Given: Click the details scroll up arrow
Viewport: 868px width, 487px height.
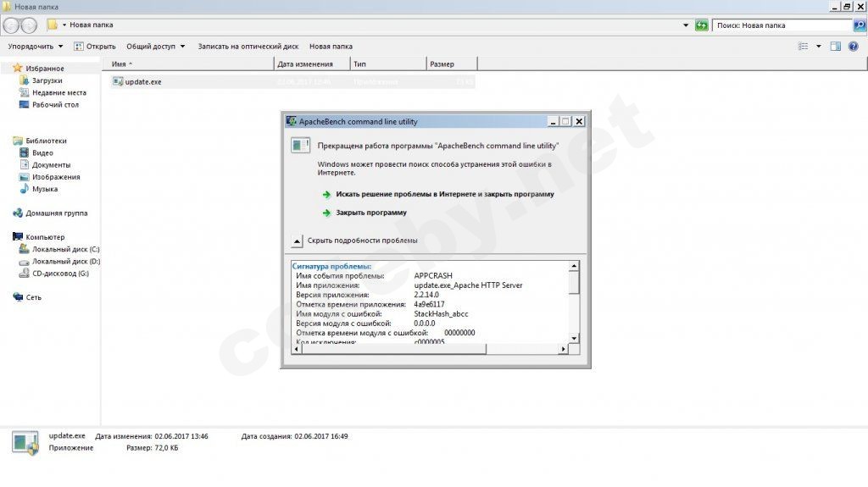Looking at the screenshot, I should pos(574,266).
